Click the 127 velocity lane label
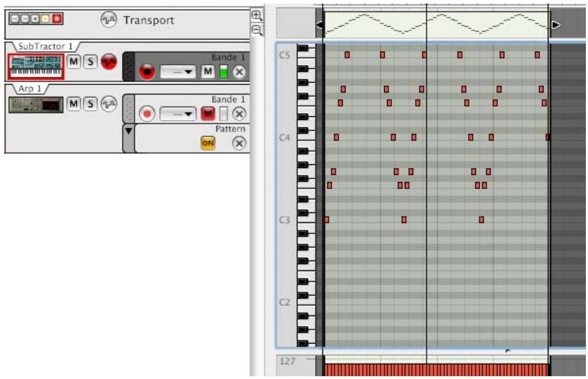This screenshot has height=379, width=588. pos(287,361)
